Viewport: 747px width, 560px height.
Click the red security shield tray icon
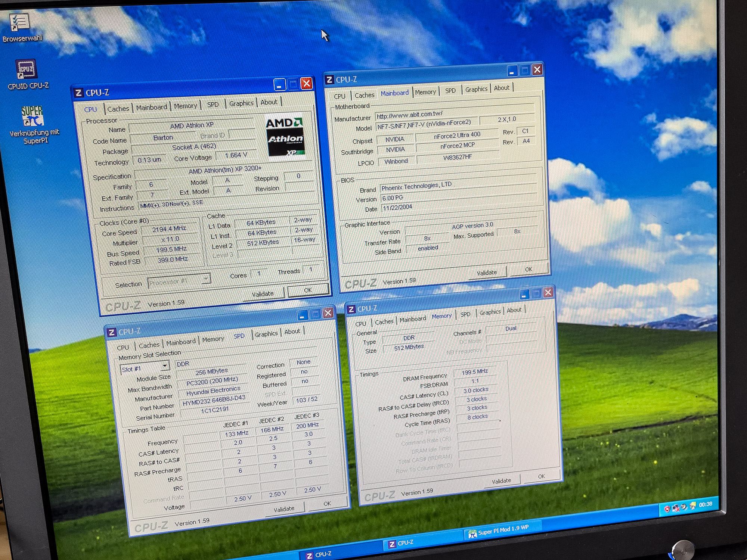tap(667, 509)
